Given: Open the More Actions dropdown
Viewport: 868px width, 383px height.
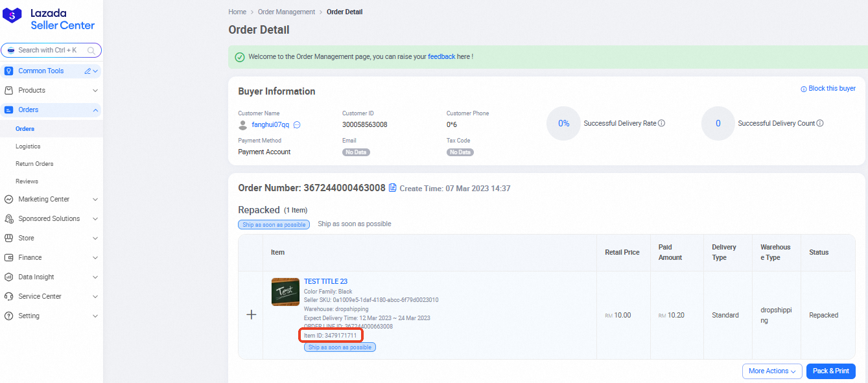Looking at the screenshot, I should point(772,371).
